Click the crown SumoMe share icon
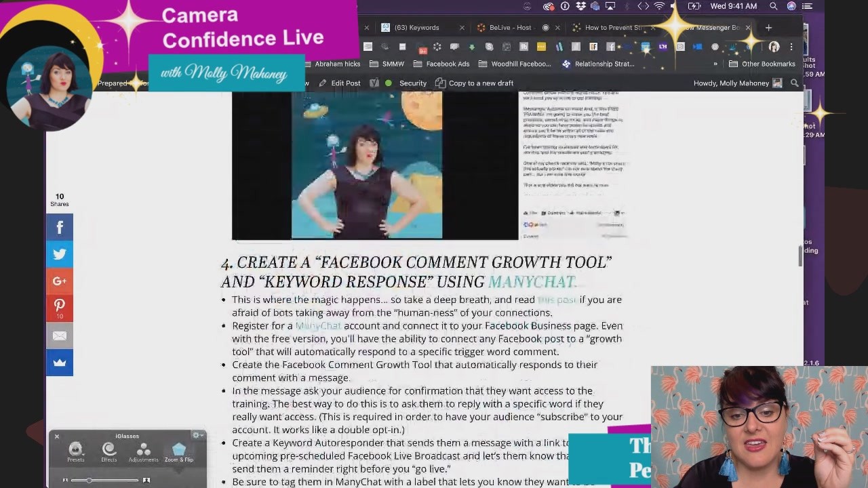 pos(60,363)
